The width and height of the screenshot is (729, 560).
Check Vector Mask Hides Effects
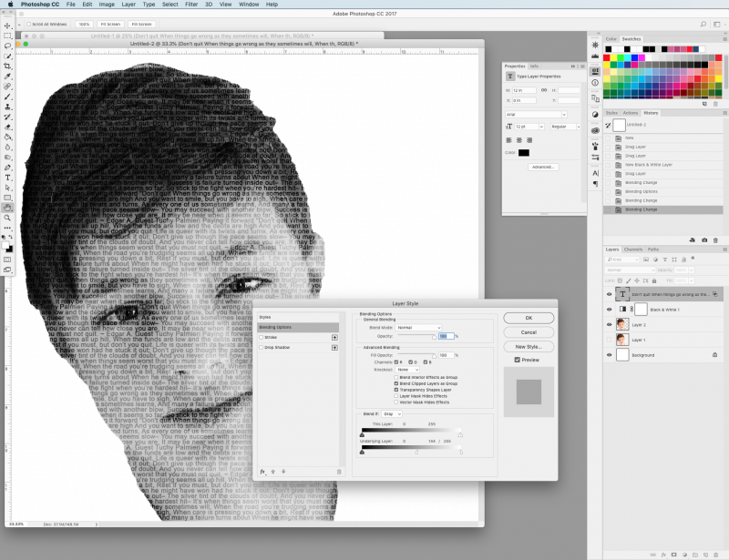pyautogui.click(x=396, y=402)
